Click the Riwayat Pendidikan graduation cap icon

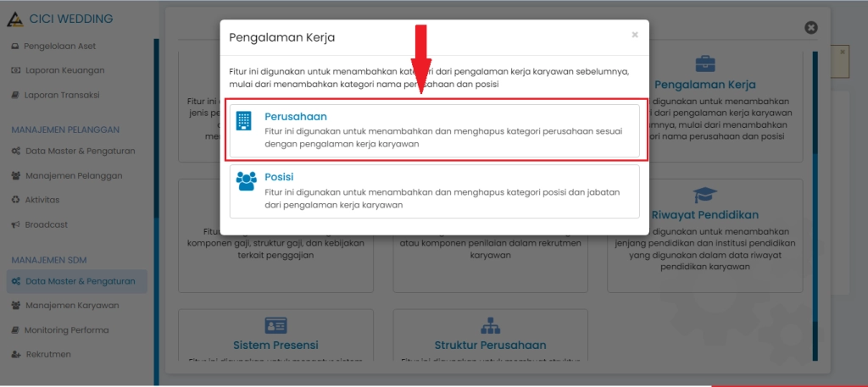(x=704, y=195)
